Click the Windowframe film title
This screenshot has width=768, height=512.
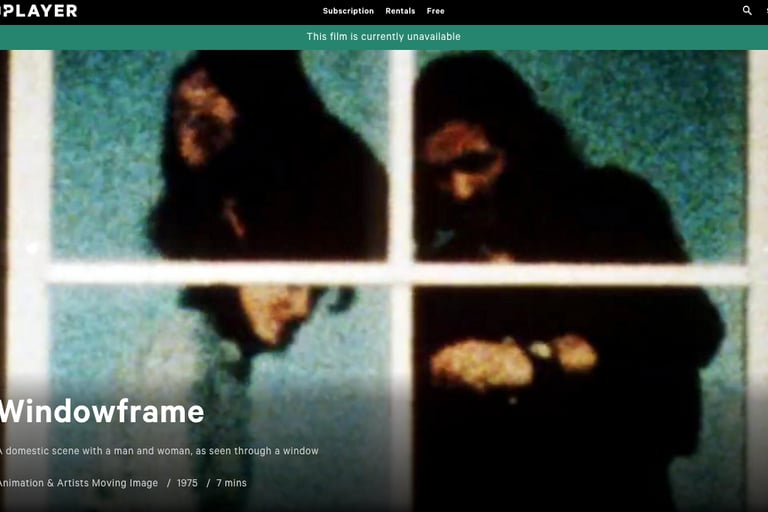(102, 412)
